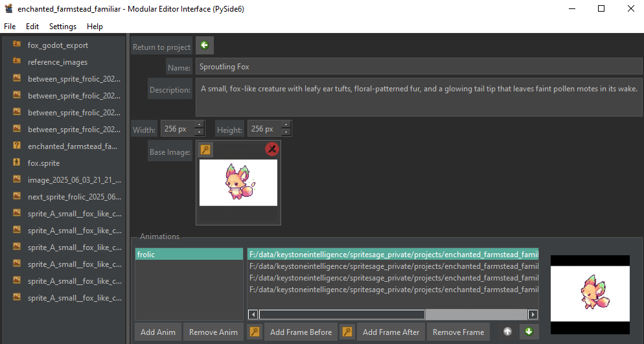
Task: Select the frolic animation entry
Action: (x=189, y=254)
